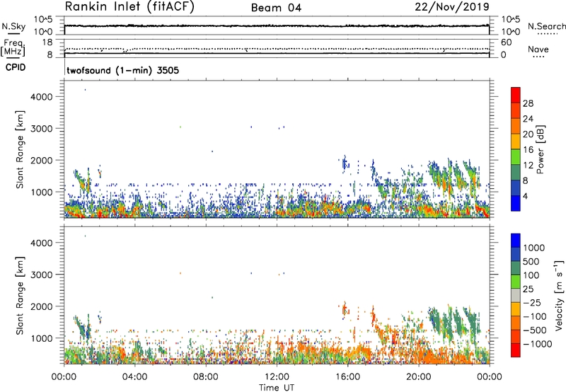
Task: Click the 'N.Search' legend label
Action: coord(547,26)
